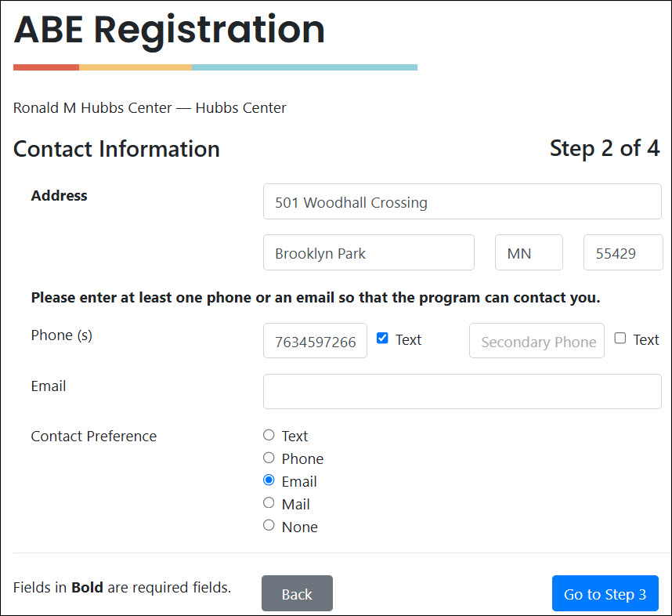
Task: Select the MN state field
Action: point(529,253)
